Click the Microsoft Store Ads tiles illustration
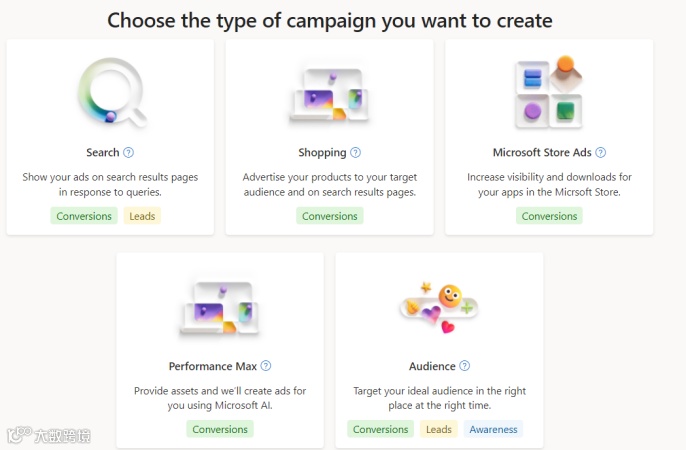Image resolution: width=686 pixels, height=450 pixels. click(x=549, y=93)
